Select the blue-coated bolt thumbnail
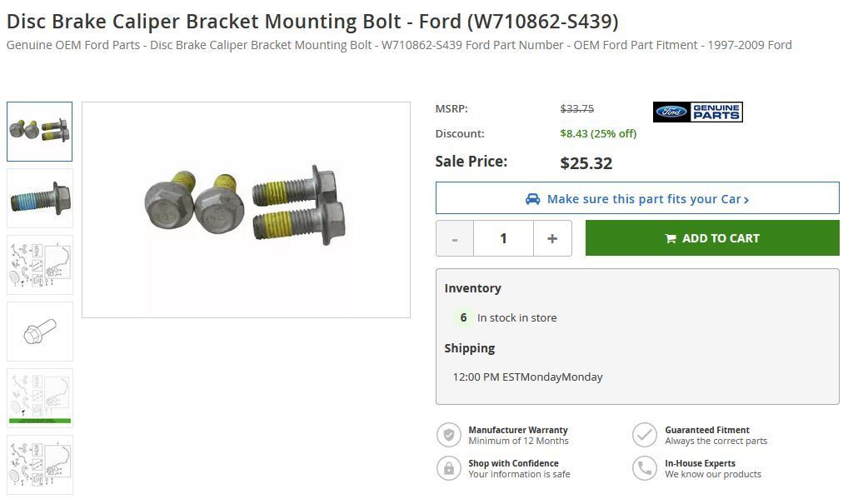 click(x=39, y=197)
